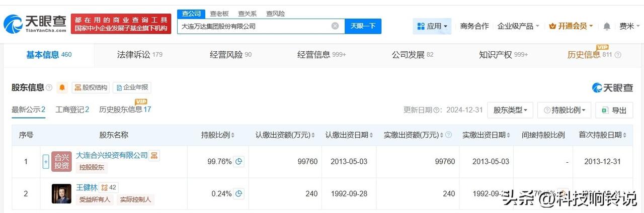Sort by 认缴出资额(万元) column header

click(285, 135)
